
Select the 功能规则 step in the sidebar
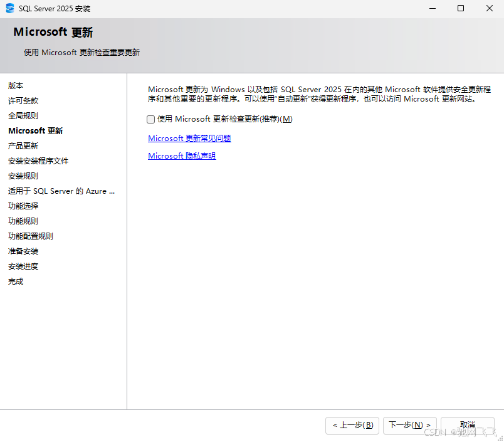click(23, 221)
